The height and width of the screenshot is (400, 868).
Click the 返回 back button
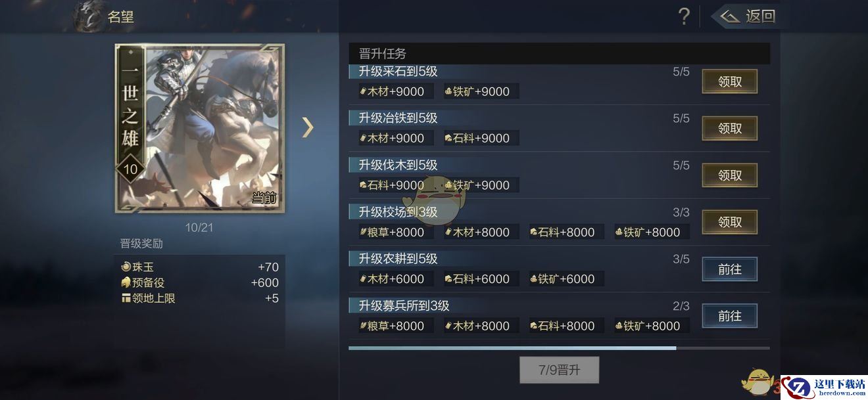747,16
